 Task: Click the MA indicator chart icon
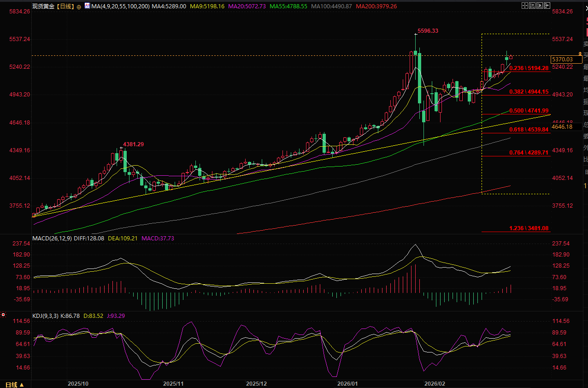pos(88,6)
